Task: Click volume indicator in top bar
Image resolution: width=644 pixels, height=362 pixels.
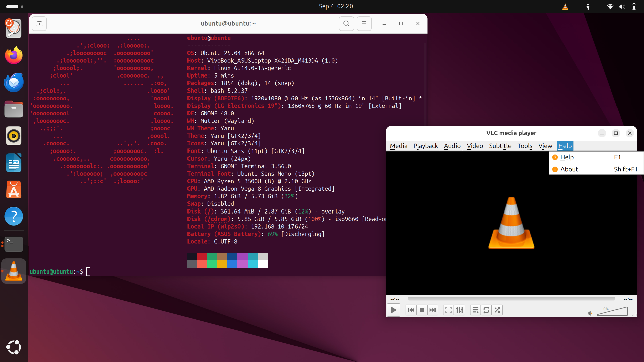Action: coord(622,6)
